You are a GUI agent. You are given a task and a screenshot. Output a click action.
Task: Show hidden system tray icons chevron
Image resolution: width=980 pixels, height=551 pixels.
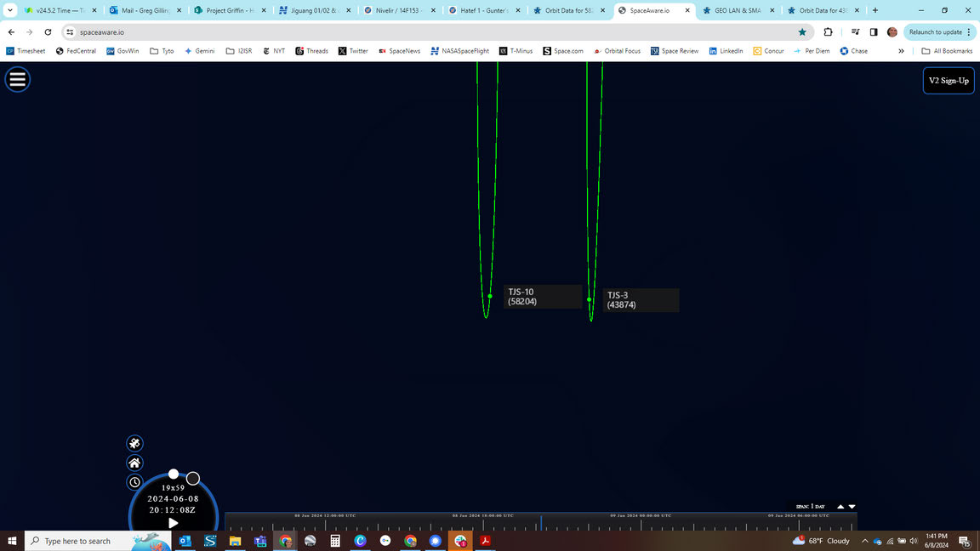tap(865, 541)
